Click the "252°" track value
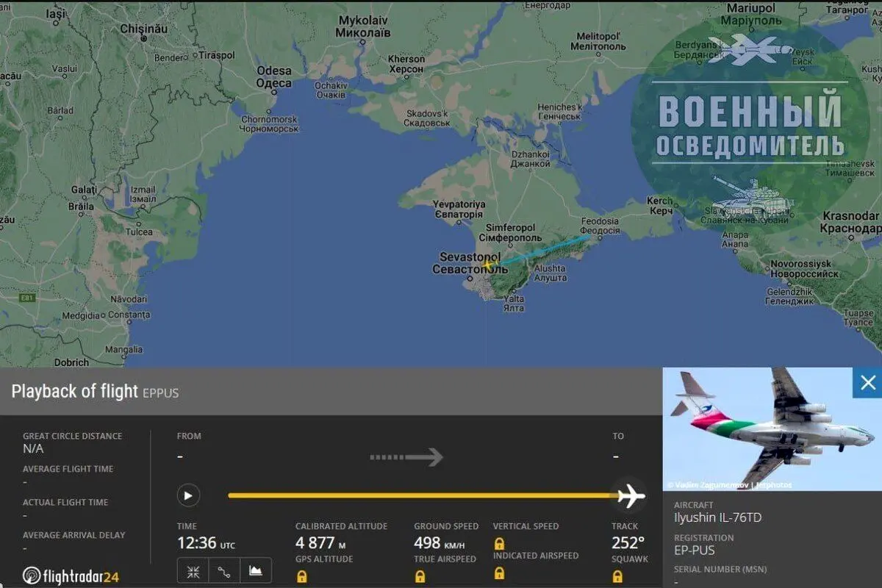This screenshot has height=588, width=882. [628, 543]
